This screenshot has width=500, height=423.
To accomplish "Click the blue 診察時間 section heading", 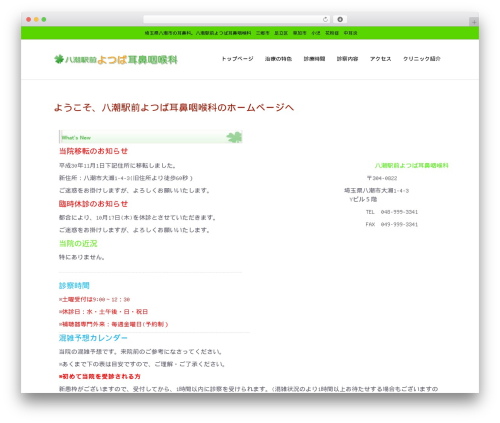I will [74, 286].
